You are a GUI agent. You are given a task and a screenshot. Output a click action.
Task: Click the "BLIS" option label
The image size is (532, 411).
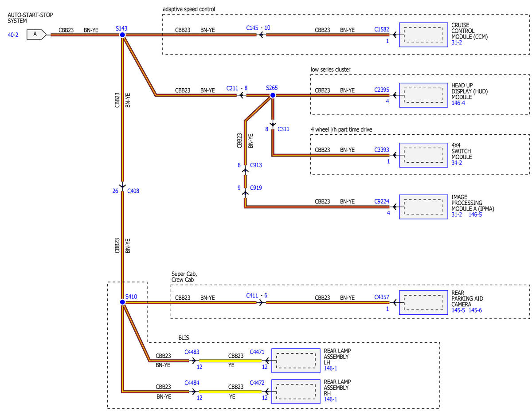184,337
